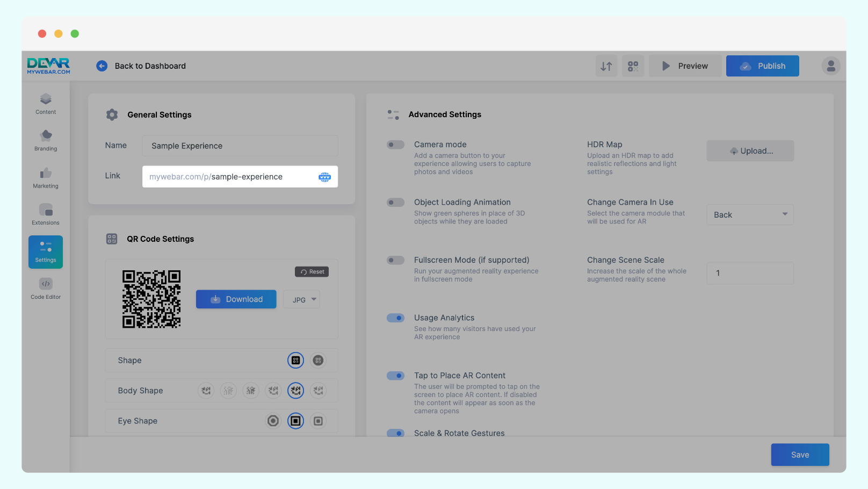Expand the user account menu
This screenshot has height=489, width=868.
pyautogui.click(x=830, y=66)
